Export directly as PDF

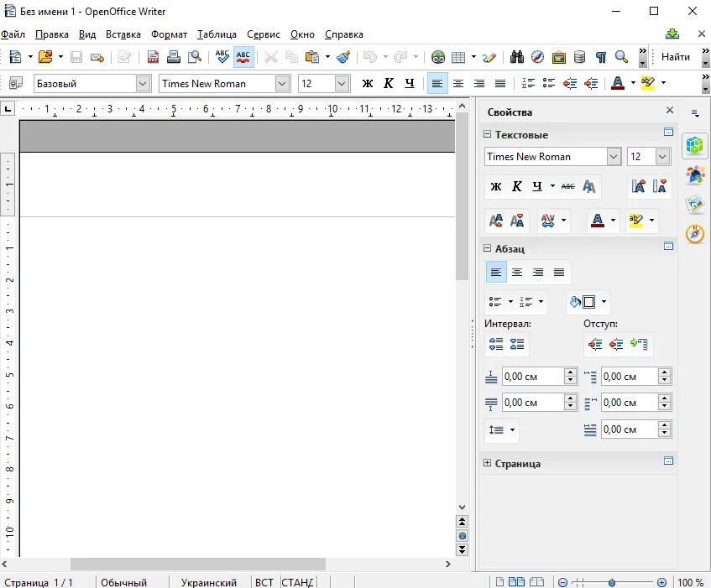154,57
